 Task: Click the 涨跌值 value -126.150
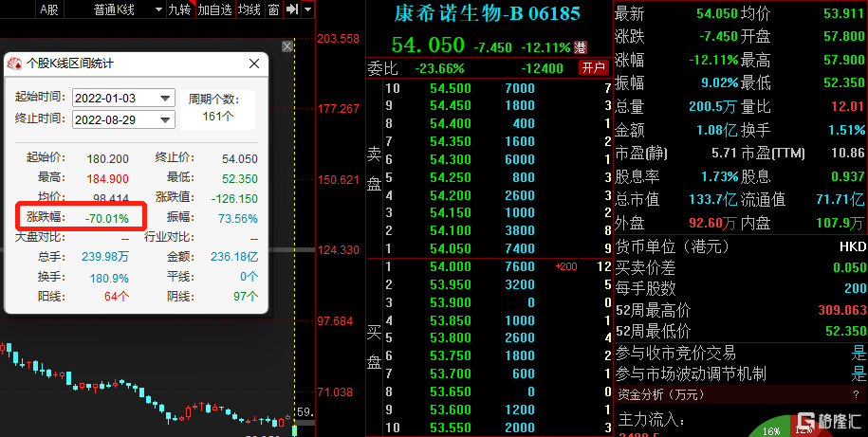click(234, 198)
